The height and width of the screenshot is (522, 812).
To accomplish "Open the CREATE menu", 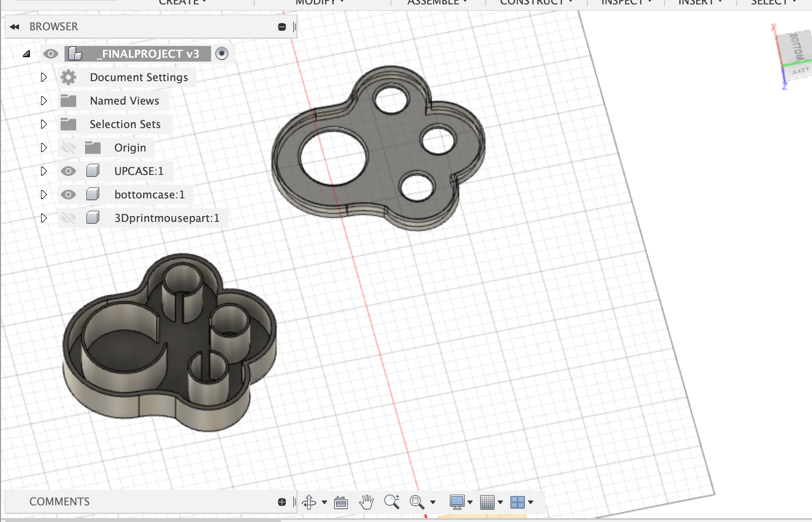I will point(182,2).
